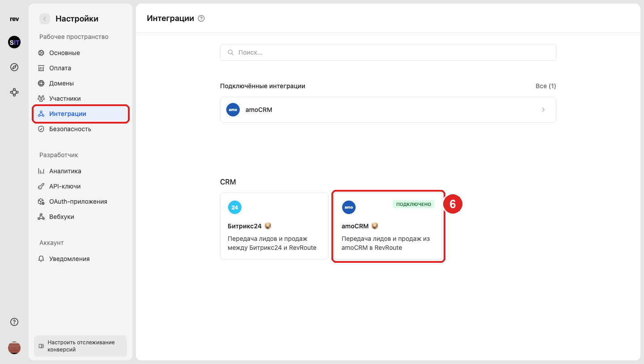Click the Основные gear icon
This screenshot has width=644, height=364.
coord(41,53)
